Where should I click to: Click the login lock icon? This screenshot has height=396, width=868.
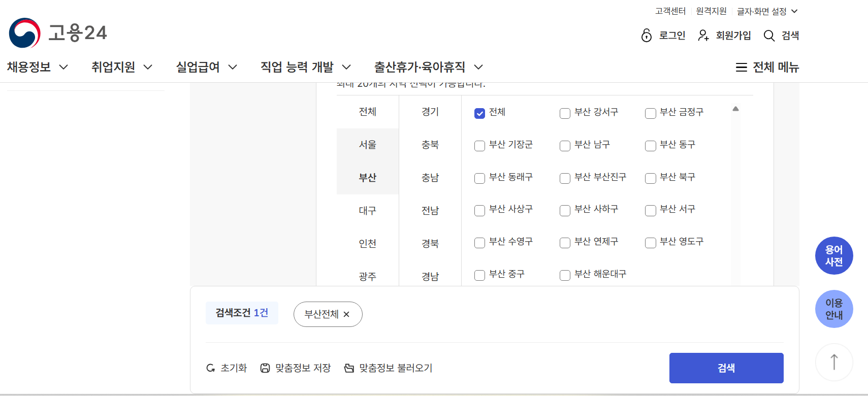point(647,35)
